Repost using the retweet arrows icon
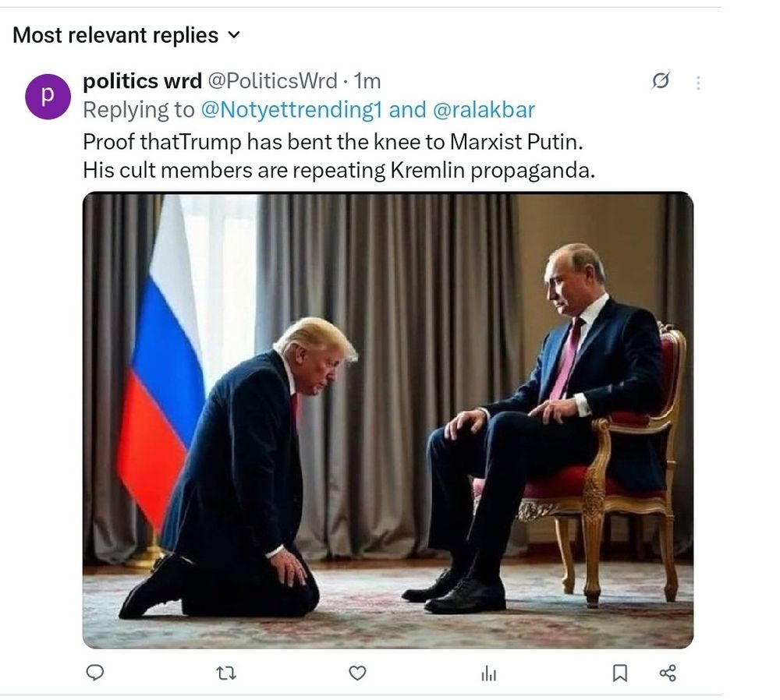 click(226, 673)
